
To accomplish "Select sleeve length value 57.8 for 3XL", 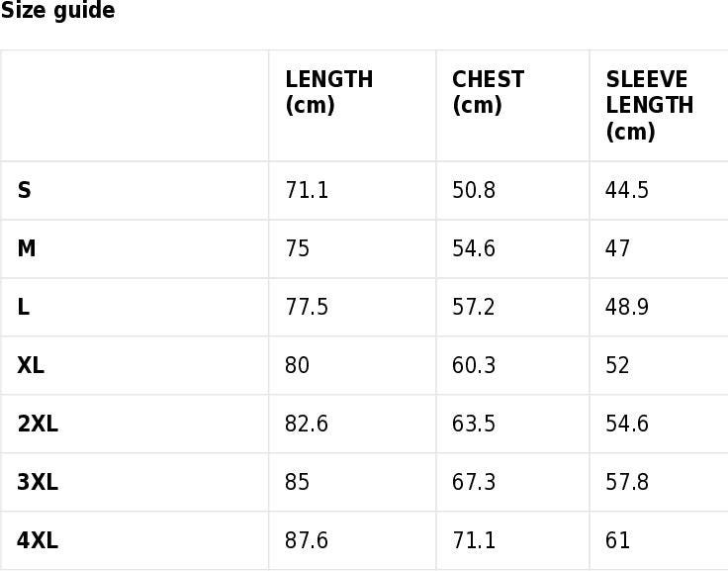I will [627, 482].
